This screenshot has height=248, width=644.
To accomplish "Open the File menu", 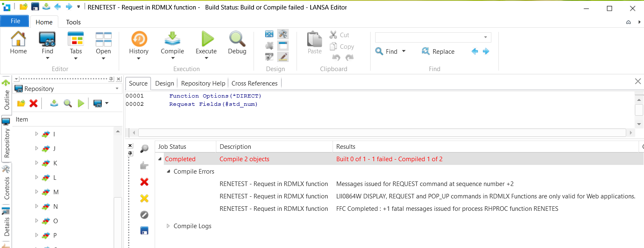I will pos(15,21).
